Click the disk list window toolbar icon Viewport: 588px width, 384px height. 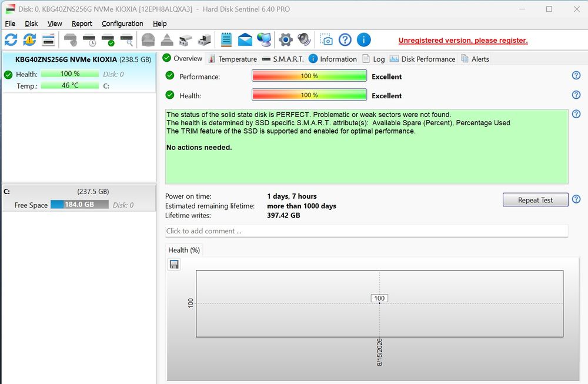[x=48, y=40]
